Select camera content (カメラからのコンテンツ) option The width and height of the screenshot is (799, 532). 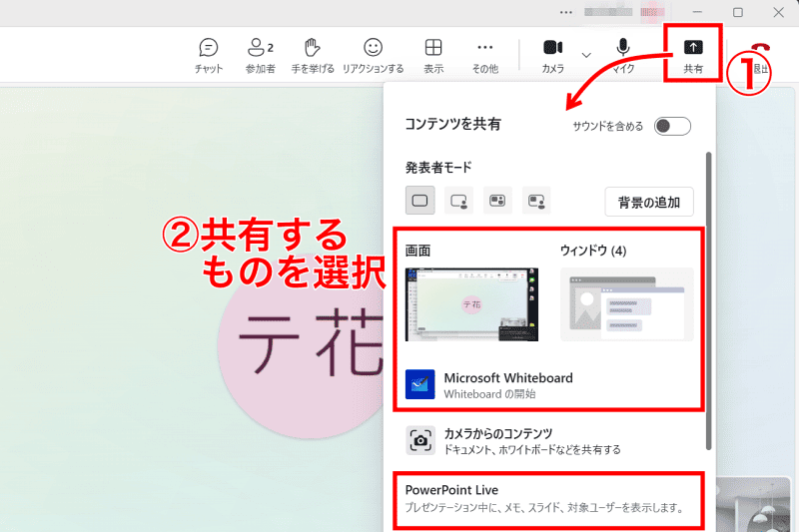coord(511,440)
